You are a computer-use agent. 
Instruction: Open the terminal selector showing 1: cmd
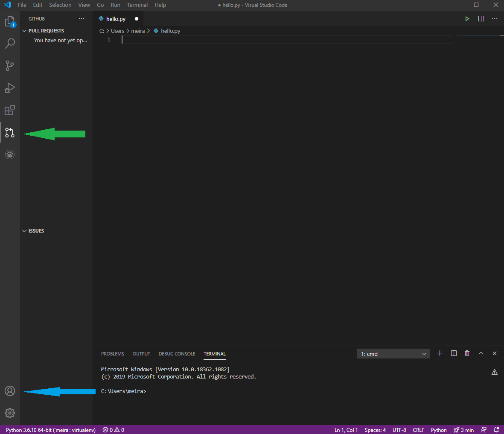(393, 353)
